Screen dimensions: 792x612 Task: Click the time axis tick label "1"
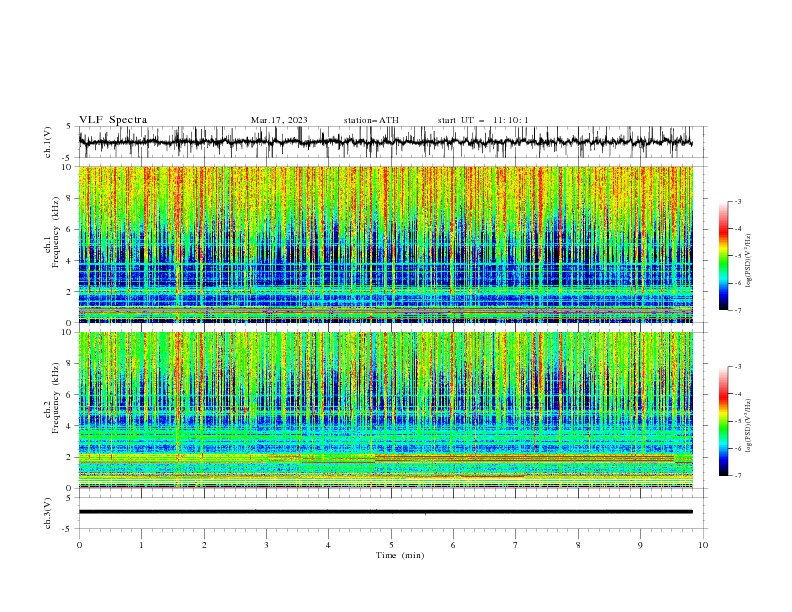141,545
